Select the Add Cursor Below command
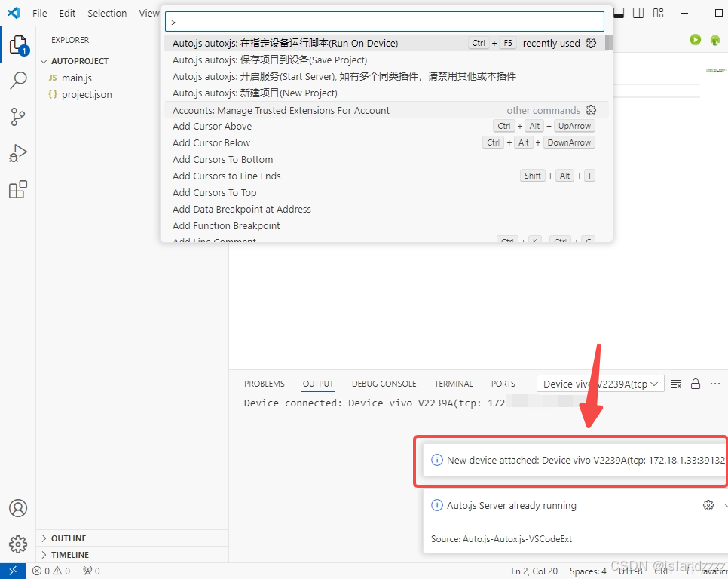This screenshot has width=728, height=579. 385,143
